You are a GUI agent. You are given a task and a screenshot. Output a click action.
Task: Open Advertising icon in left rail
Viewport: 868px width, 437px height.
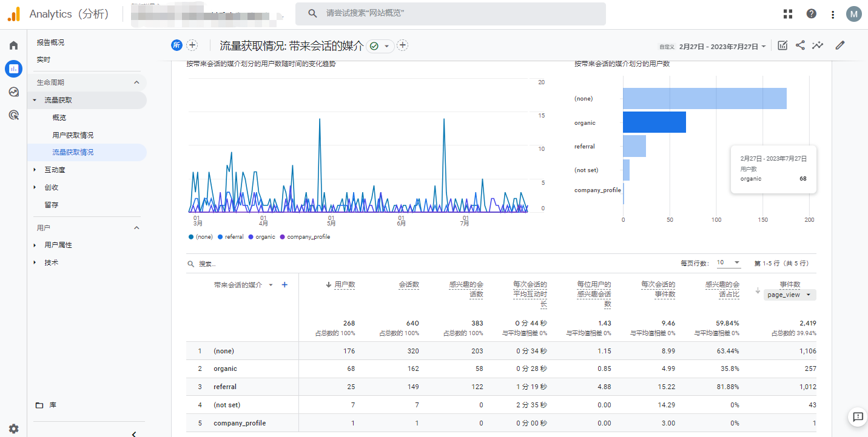click(13, 115)
